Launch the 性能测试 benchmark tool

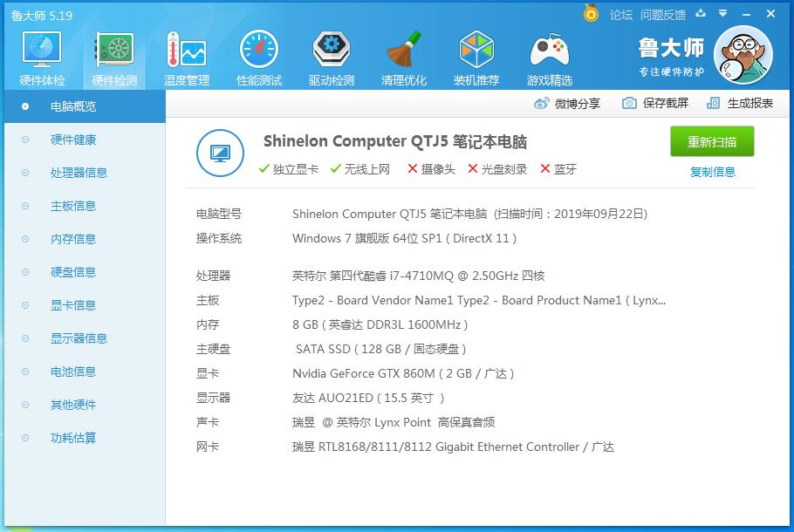258,57
